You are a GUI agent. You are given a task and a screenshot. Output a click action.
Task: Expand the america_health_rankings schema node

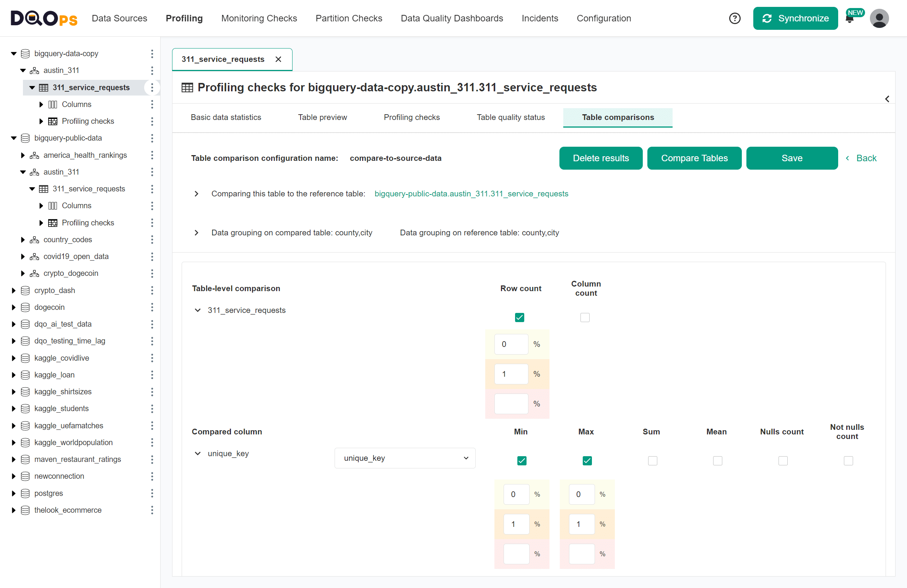[23, 155]
